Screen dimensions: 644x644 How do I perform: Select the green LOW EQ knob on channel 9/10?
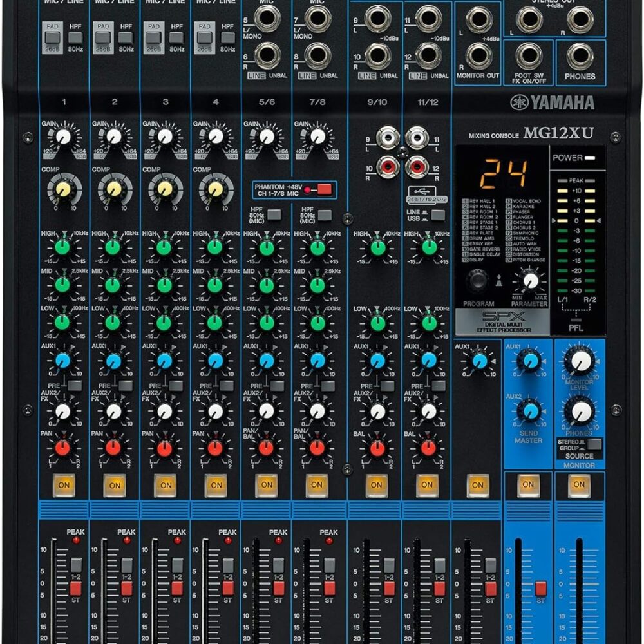378,323
